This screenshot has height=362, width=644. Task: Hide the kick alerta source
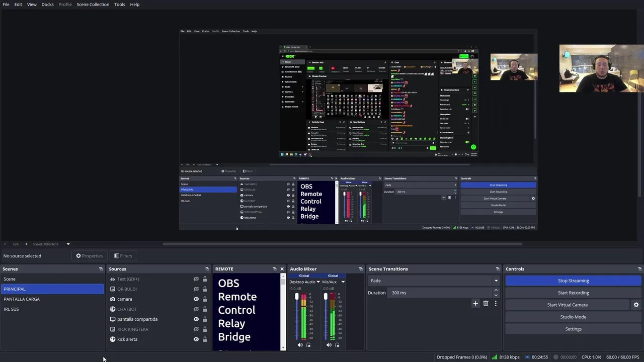pyautogui.click(x=196, y=339)
